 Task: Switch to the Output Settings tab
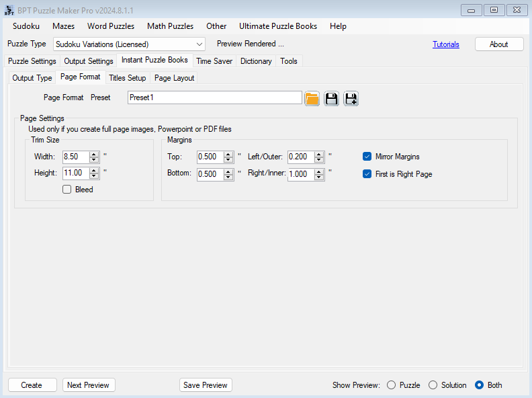tap(89, 61)
